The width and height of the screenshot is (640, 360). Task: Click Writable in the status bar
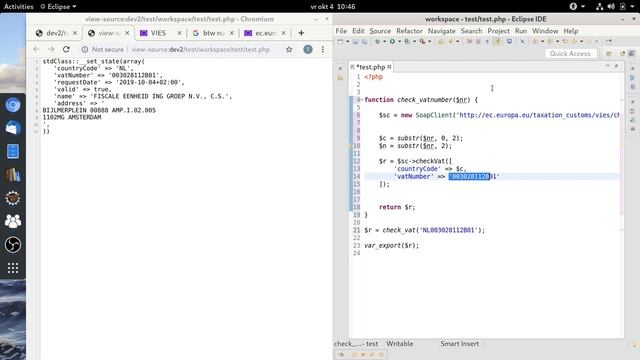pos(400,344)
